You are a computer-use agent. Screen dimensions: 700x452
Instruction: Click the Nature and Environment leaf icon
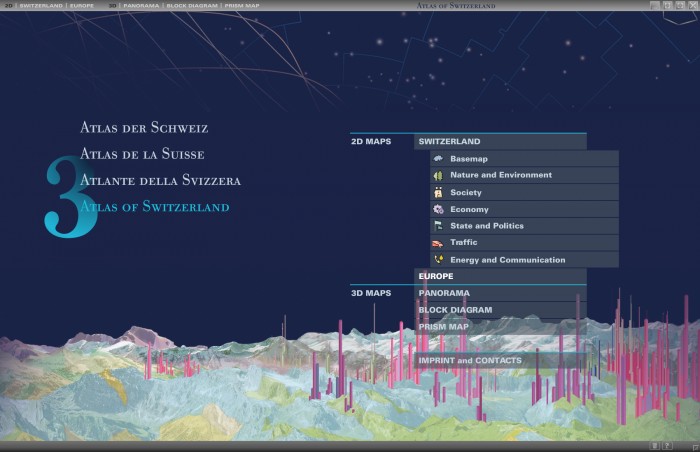[x=438, y=175]
